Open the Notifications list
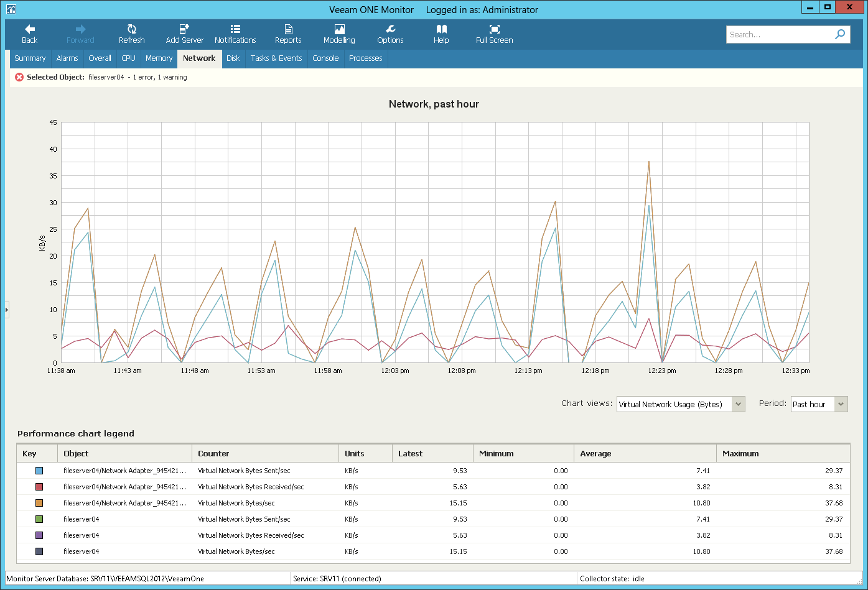The image size is (868, 590). (235, 34)
